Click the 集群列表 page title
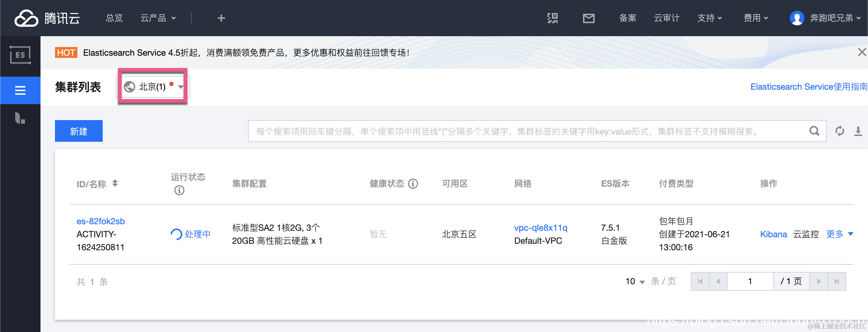Image resolution: width=868 pixels, height=332 pixels. pyautogui.click(x=78, y=87)
